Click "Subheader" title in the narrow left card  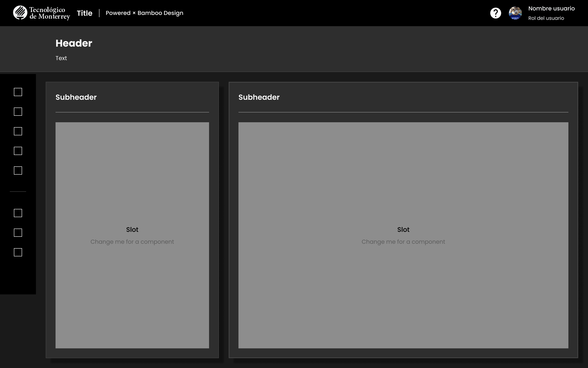pyautogui.click(x=76, y=97)
